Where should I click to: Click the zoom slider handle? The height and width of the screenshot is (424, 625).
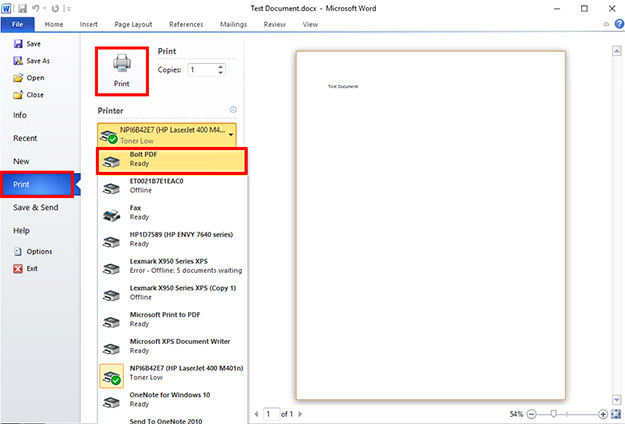(553, 414)
